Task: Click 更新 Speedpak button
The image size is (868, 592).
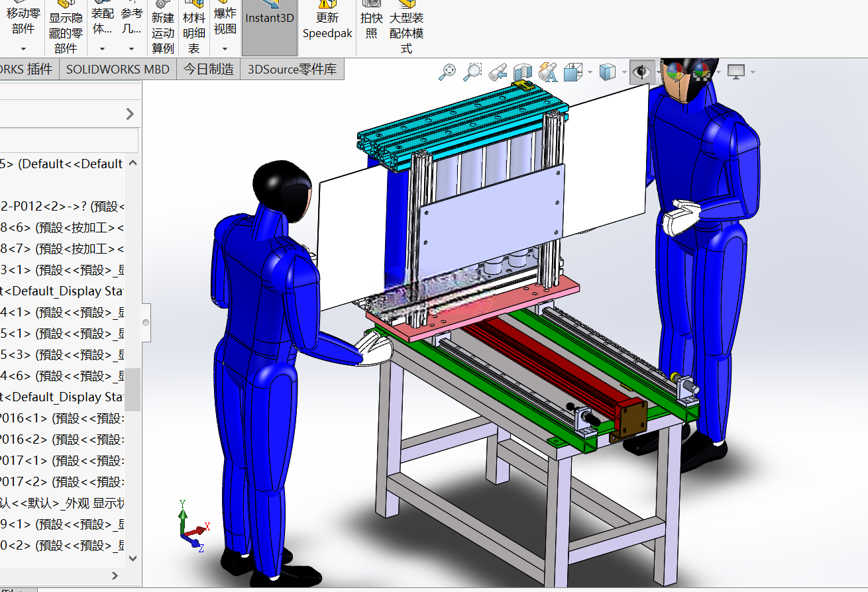Action: [x=327, y=26]
